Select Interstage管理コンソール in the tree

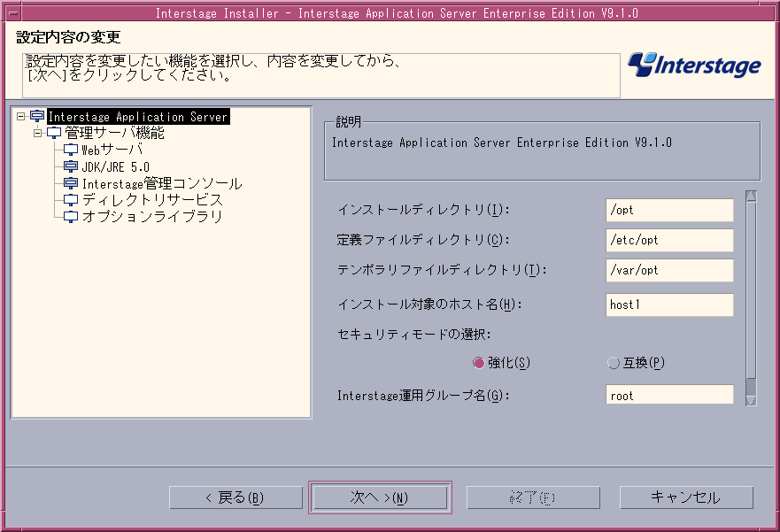click(162, 184)
